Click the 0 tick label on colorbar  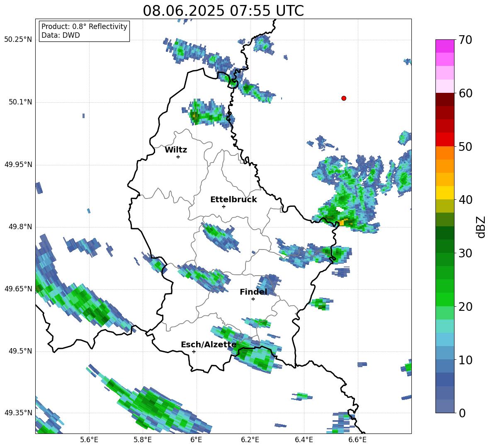[x=462, y=413]
